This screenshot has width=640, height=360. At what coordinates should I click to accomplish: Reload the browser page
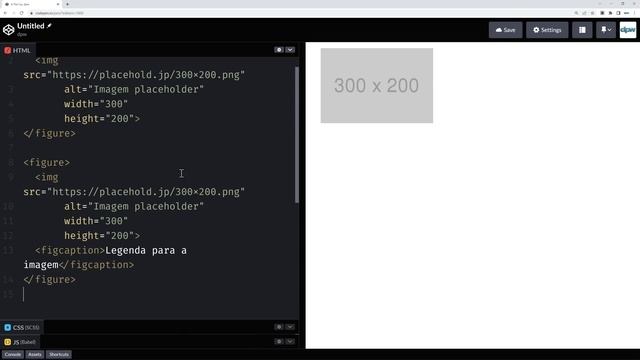tap(22, 13)
